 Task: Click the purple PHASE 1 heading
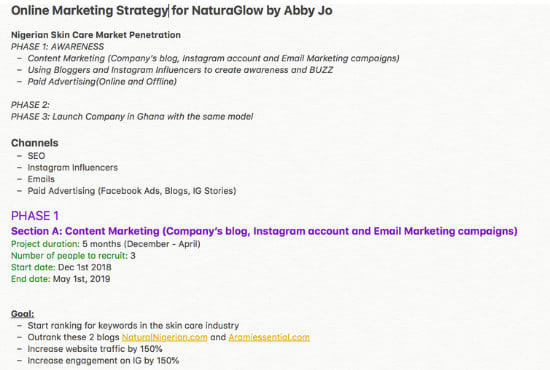point(35,216)
